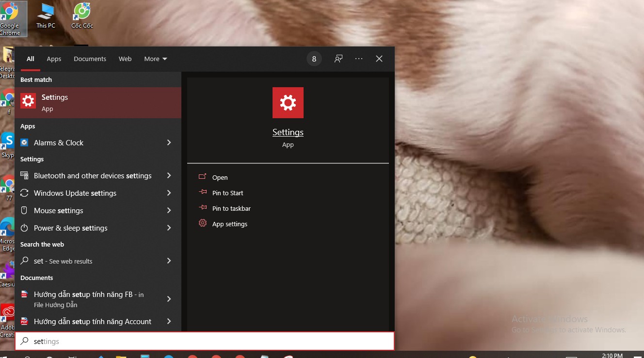Expand the More filter dropdown
The image size is (644, 358).
156,59
